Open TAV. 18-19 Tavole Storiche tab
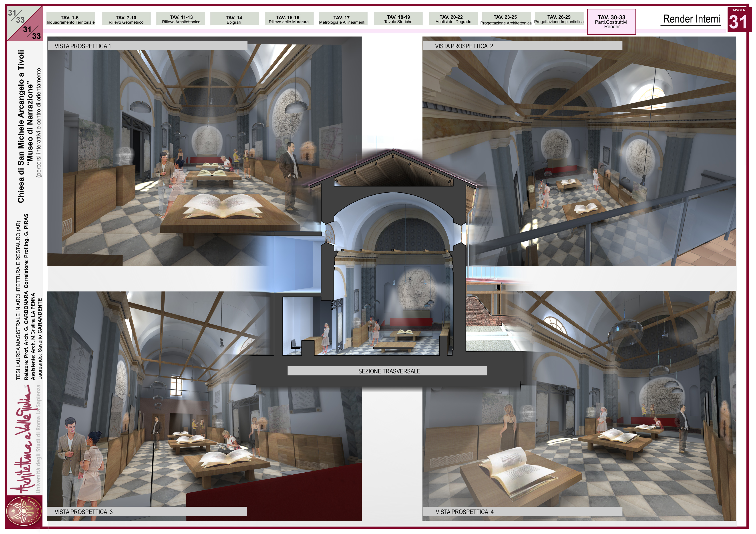756x534 pixels. 398,19
